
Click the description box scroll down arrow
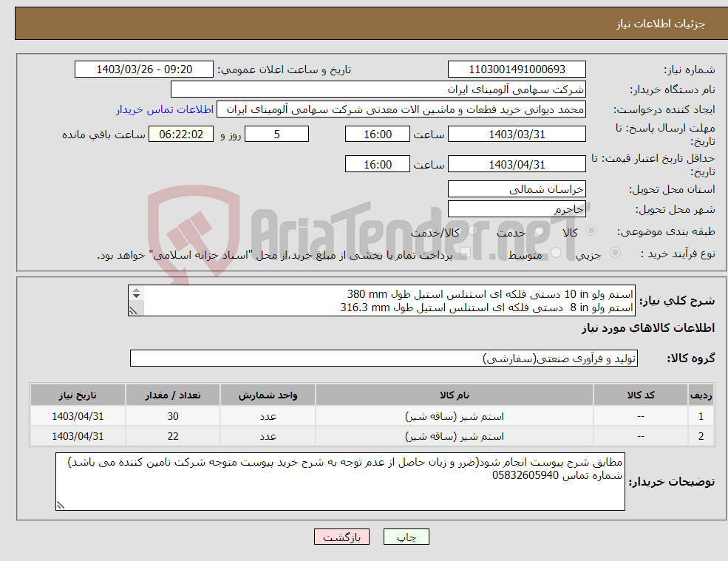136,296
